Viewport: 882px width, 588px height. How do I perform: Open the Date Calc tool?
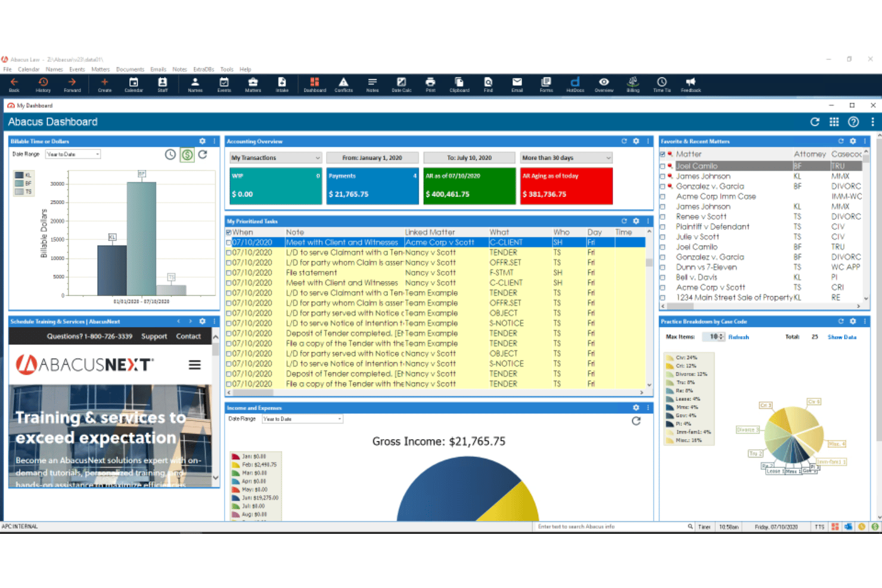[x=402, y=85]
